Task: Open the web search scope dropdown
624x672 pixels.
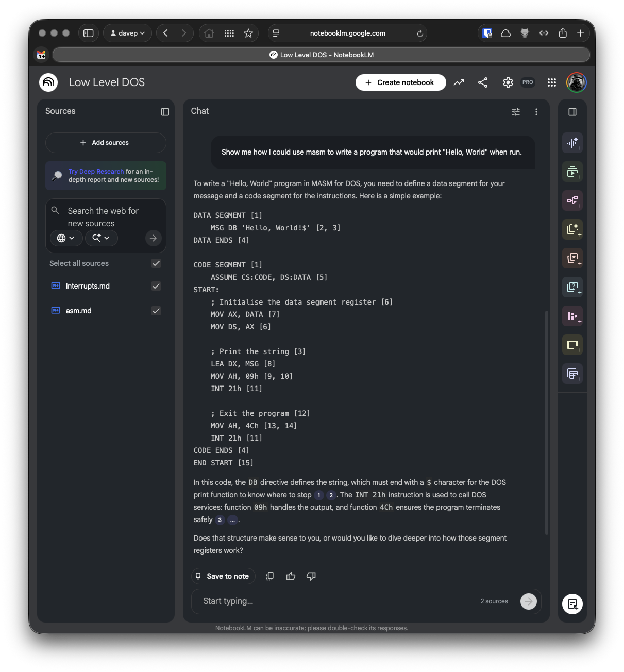Action: [66, 238]
